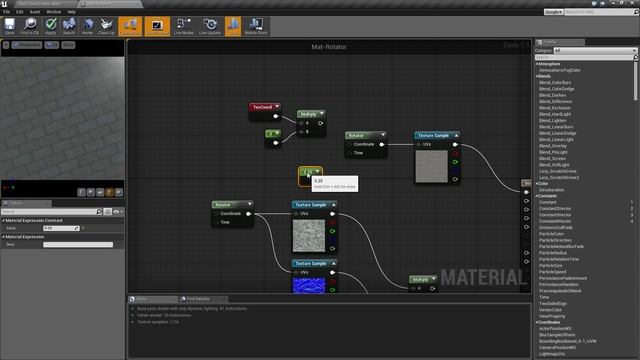This screenshot has height=360, width=640.
Task: Toggle the Live Nodes toolbar button
Action: [184, 26]
